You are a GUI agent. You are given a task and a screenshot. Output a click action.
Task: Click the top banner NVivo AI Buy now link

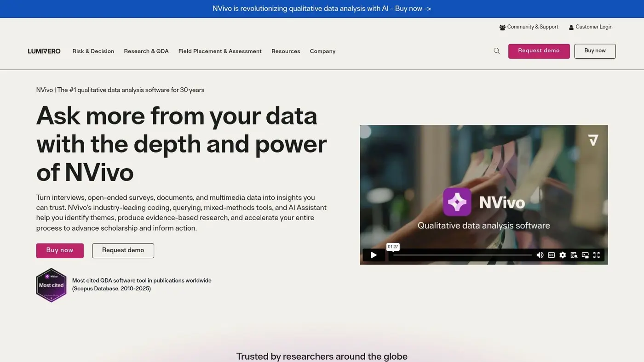click(x=322, y=9)
